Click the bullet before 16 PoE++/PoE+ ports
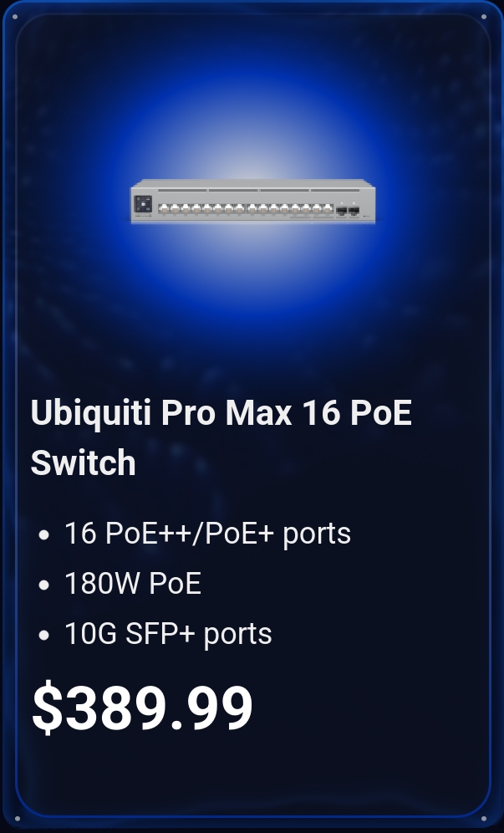Image resolution: width=504 pixels, height=833 pixels. point(44,535)
